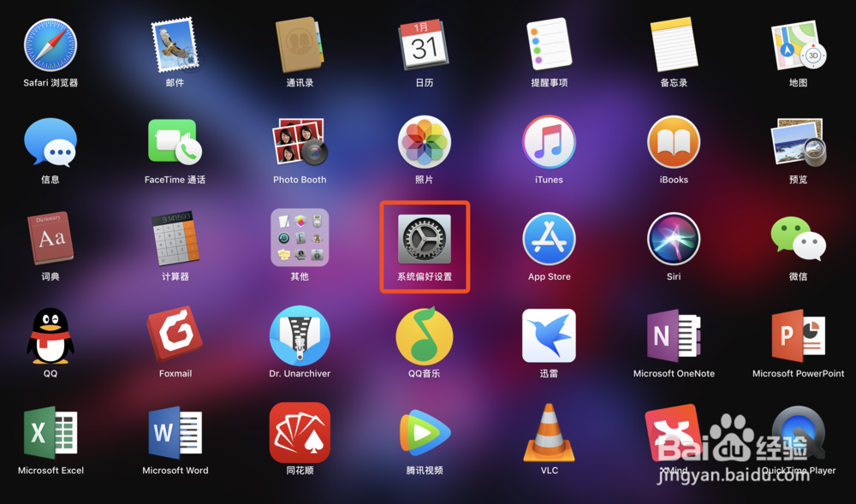Viewport: 856px width, 504px height.
Task: Launch the App Store
Action: tap(549, 240)
